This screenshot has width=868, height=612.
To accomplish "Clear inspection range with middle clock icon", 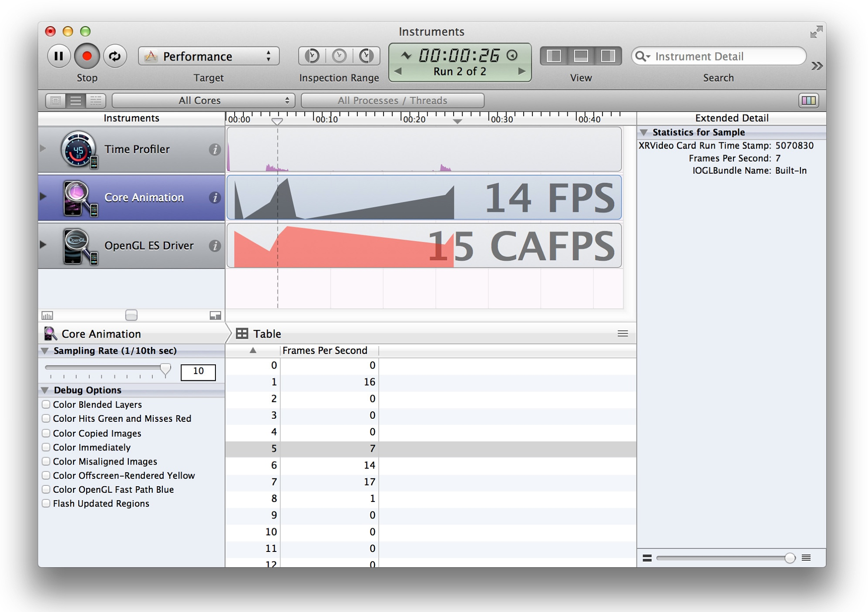I will tap(339, 56).
